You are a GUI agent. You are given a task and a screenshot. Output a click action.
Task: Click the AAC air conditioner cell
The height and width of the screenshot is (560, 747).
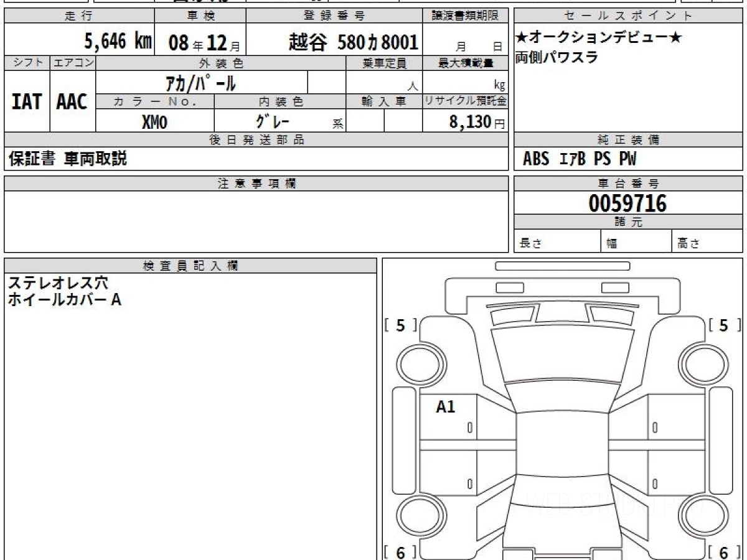[x=72, y=101]
